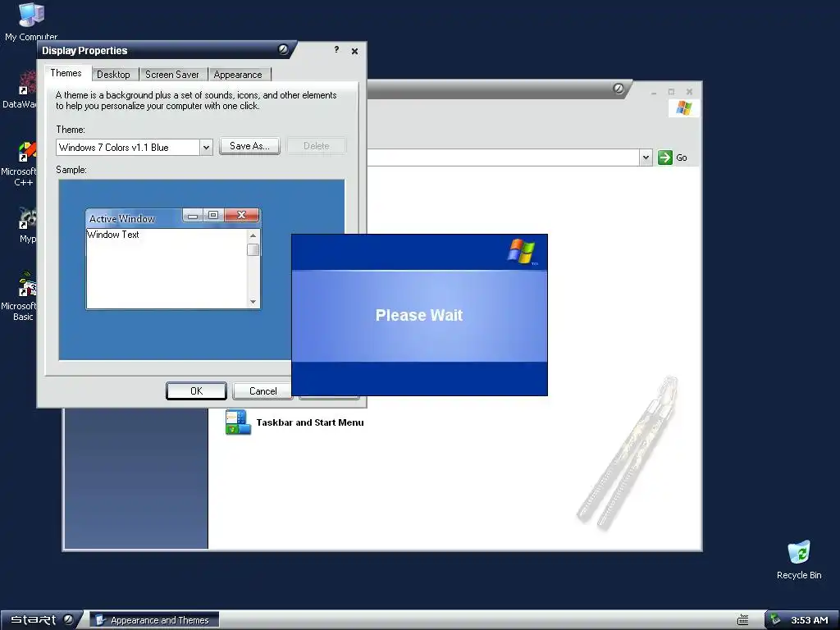Screen dimensions: 840x630
Task: Click Go label next to address bar
Action: [x=682, y=157]
